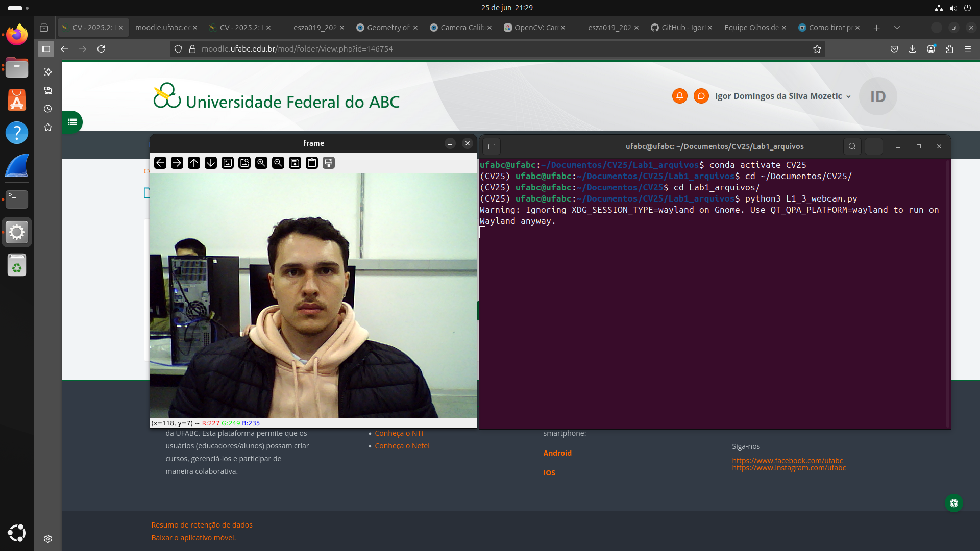Open the frame properties brush icon
The width and height of the screenshot is (980, 551).
(329, 163)
